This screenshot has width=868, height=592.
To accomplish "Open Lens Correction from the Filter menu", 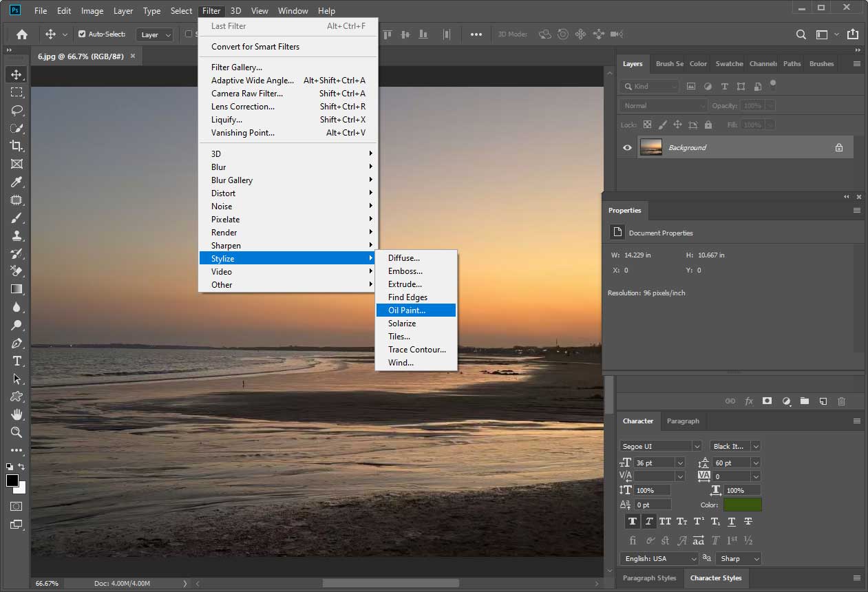I will coord(242,106).
